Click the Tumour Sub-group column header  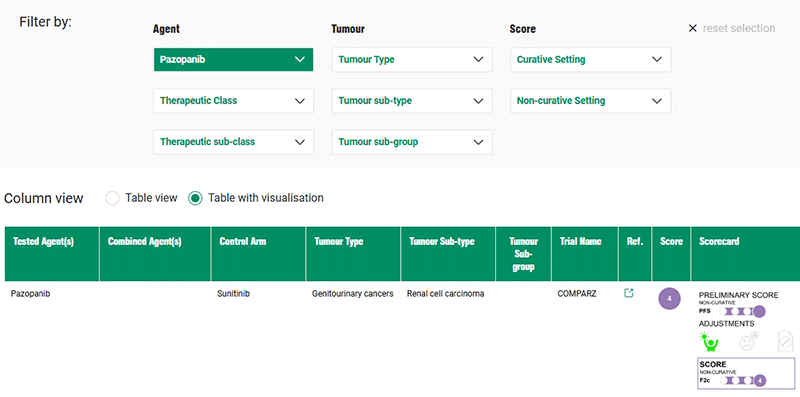pos(523,254)
